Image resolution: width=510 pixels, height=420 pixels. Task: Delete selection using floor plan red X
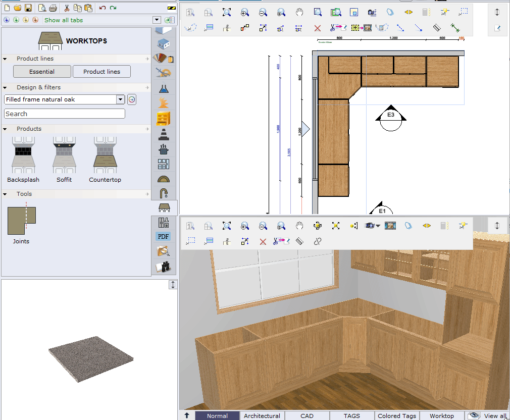click(318, 28)
